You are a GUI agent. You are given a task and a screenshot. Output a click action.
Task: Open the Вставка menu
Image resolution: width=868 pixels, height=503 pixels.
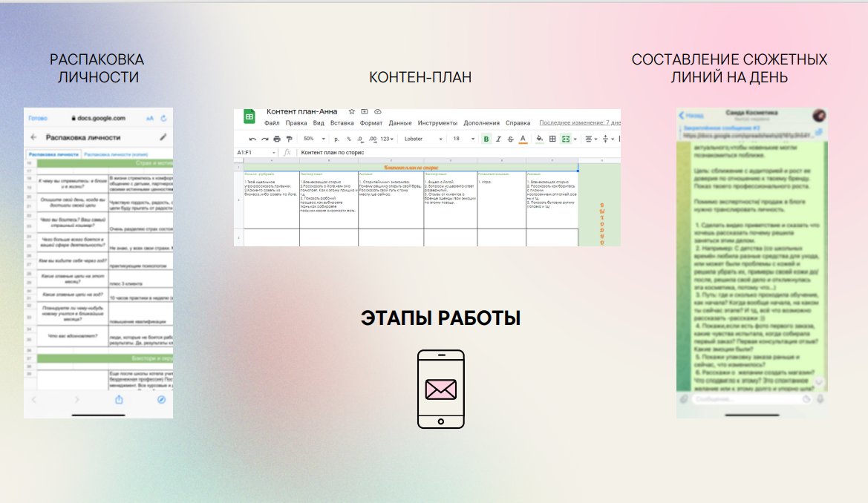(x=342, y=123)
